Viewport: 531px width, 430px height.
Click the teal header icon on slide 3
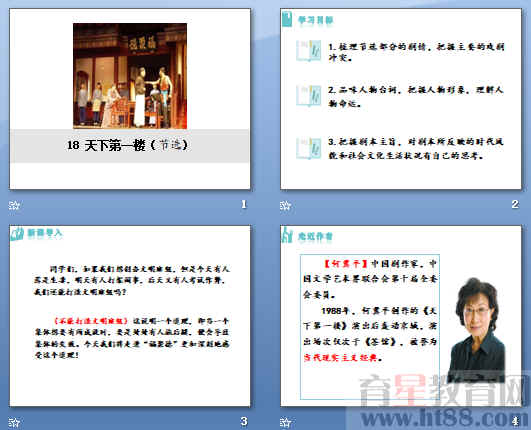[x=17, y=234]
